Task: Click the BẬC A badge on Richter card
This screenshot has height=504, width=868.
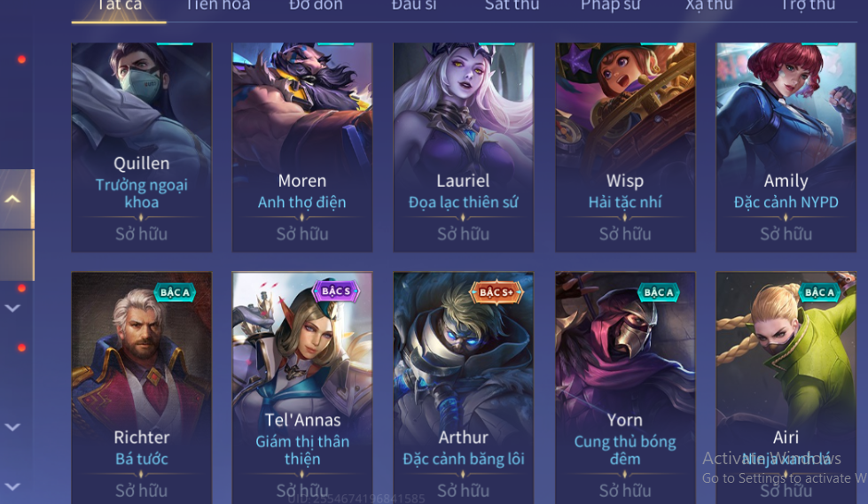Action: pos(175,292)
